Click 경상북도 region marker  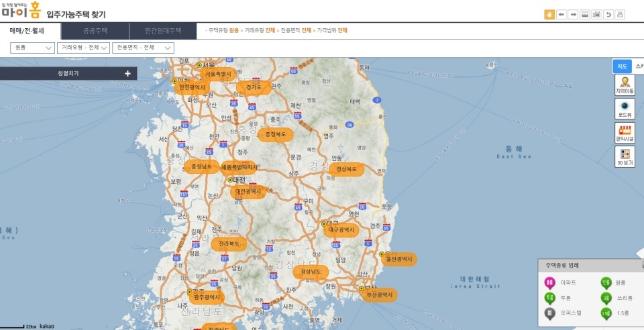347,169
